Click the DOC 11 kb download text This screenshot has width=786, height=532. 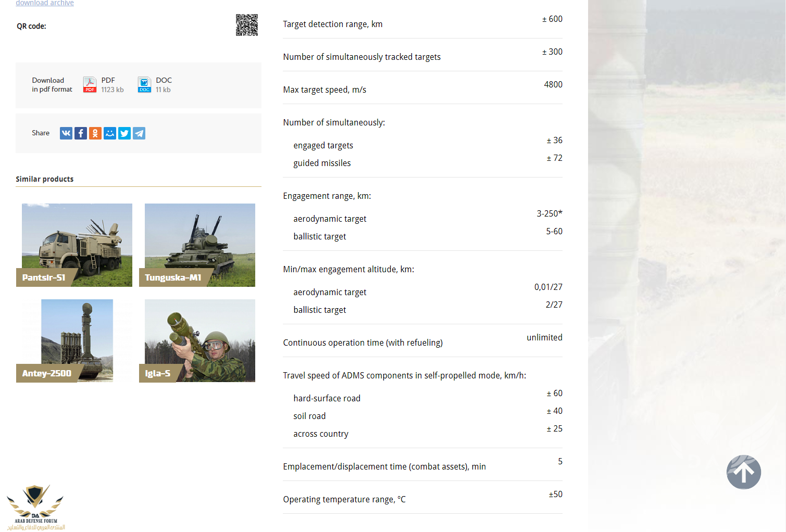164,85
